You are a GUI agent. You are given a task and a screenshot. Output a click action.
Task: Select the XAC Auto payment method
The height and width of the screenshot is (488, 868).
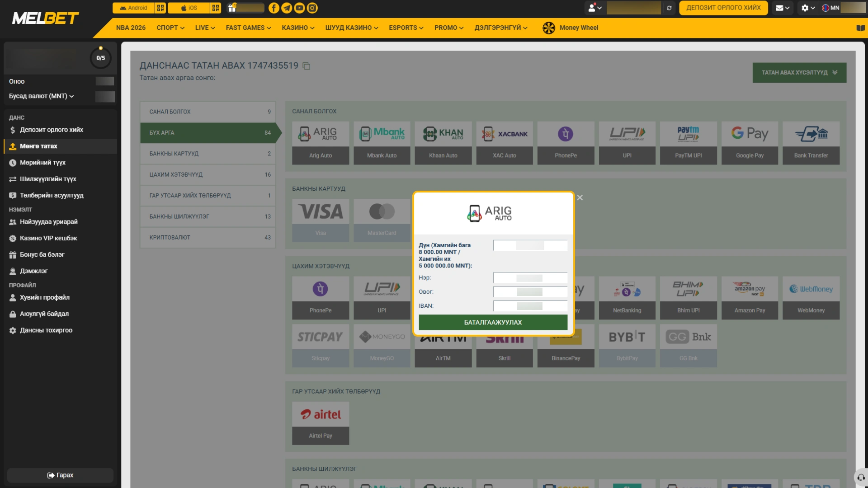click(x=505, y=143)
